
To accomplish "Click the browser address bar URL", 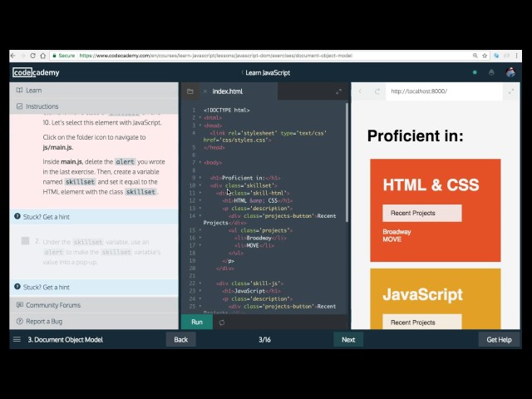I will pyautogui.click(x=216, y=56).
